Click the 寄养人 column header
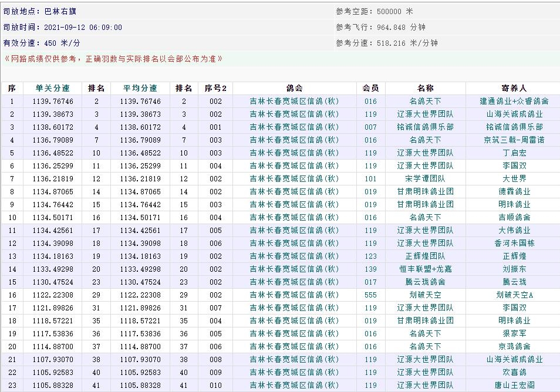Screen dimensions: 560x392 point(514,88)
